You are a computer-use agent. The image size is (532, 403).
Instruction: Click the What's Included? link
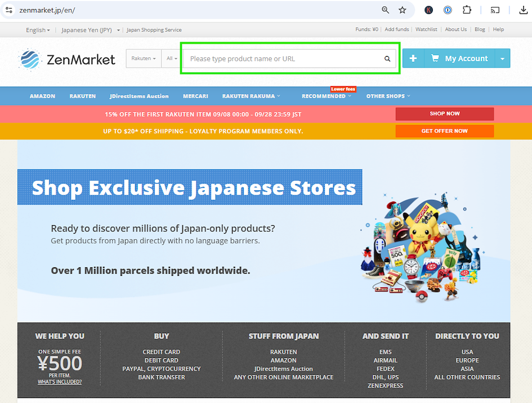point(60,382)
